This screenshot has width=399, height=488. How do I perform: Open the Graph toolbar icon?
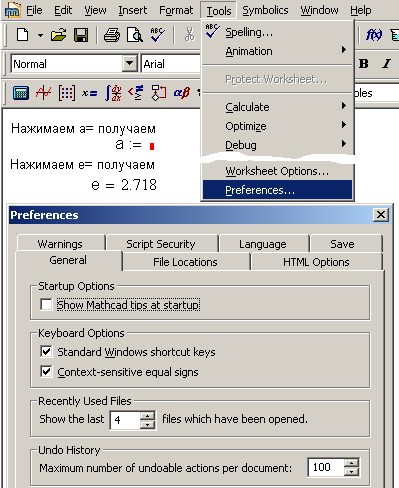pyautogui.click(x=44, y=93)
